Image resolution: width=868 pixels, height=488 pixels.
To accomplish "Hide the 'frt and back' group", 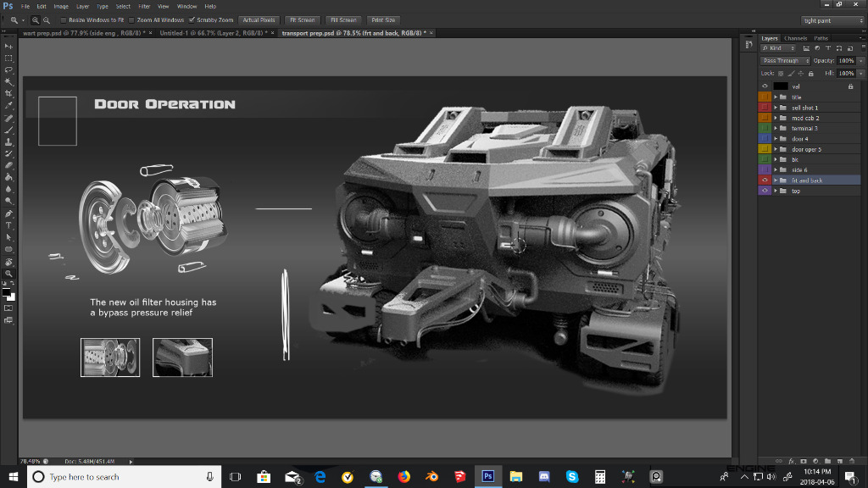I will tap(765, 180).
